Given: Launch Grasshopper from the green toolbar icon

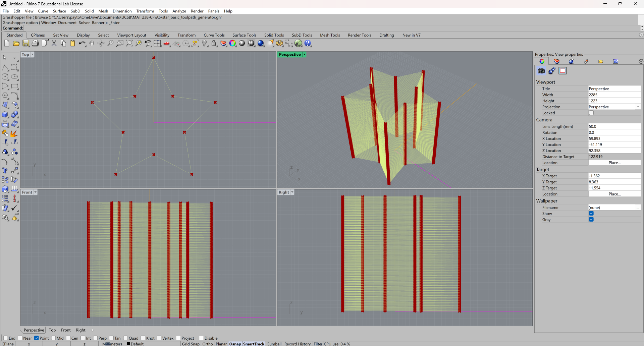Looking at the screenshot, I should tap(299, 43).
